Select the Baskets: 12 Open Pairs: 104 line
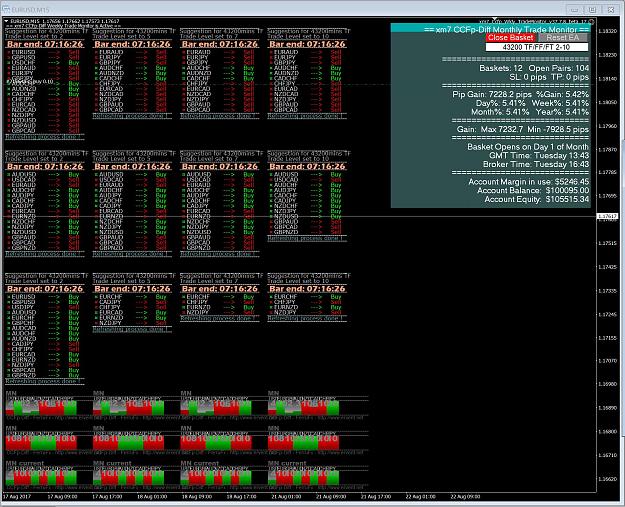625x507 pixels. (534, 68)
